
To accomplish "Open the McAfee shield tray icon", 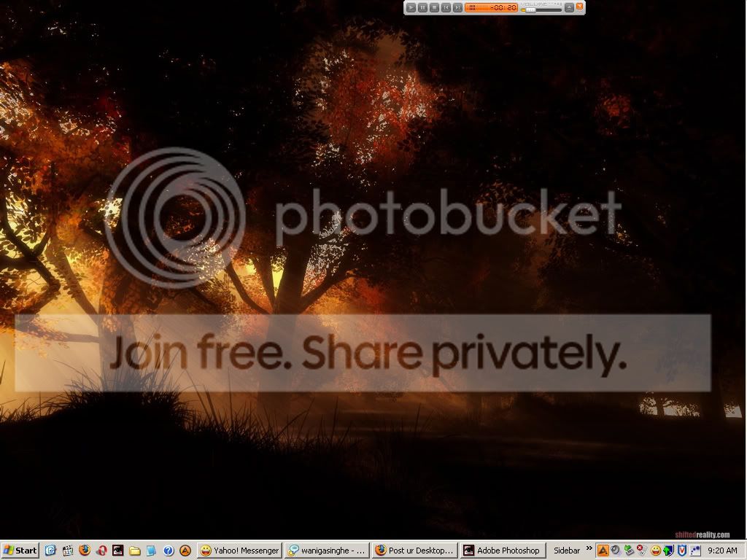I will (x=682, y=551).
